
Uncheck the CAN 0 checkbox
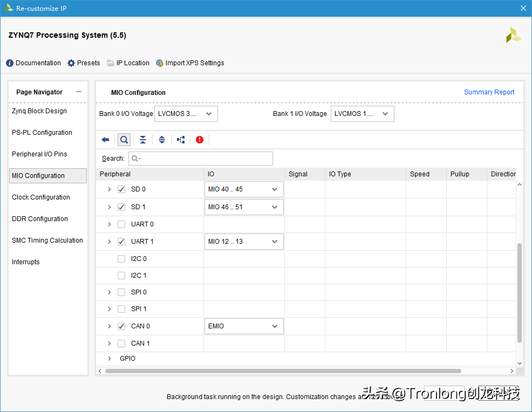(121, 326)
